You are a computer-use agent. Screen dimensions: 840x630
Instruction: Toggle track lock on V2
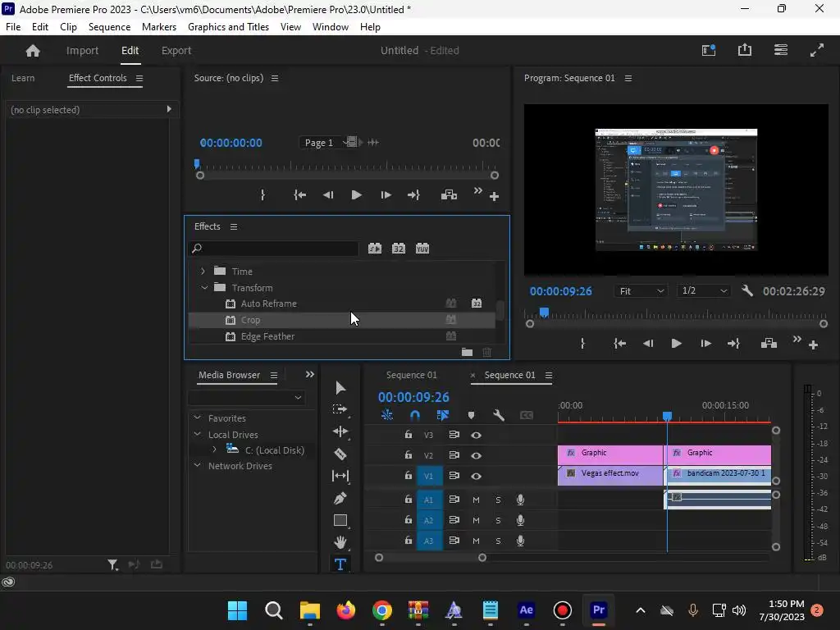[409, 454]
